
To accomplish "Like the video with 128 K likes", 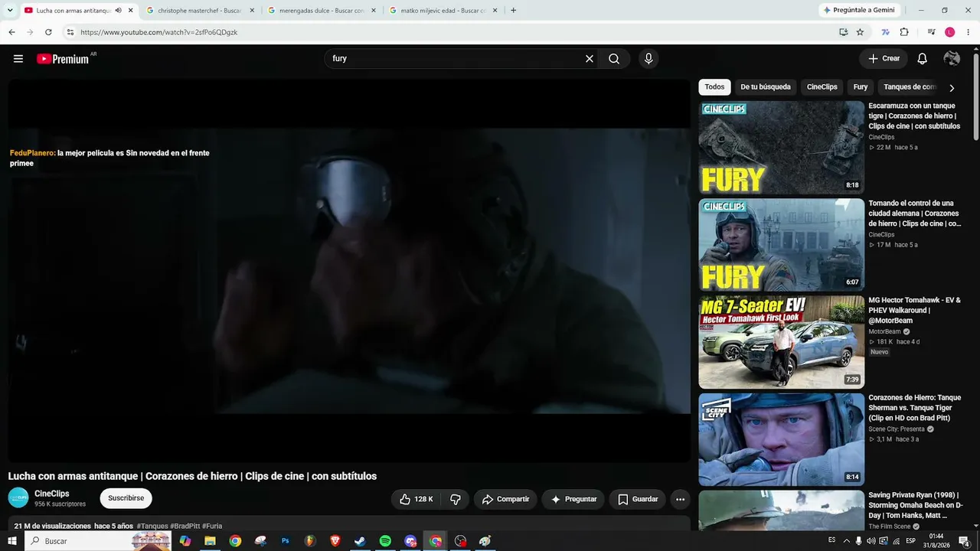I will [416, 499].
